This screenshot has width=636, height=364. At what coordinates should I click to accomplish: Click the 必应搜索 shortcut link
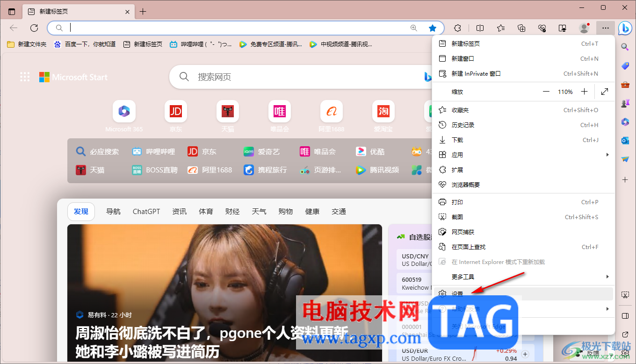click(x=98, y=151)
